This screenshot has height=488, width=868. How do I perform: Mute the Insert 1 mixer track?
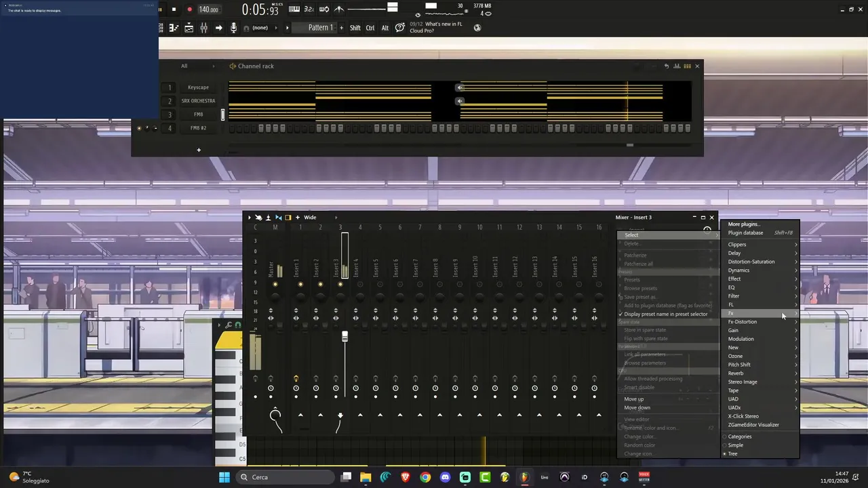[x=300, y=285]
